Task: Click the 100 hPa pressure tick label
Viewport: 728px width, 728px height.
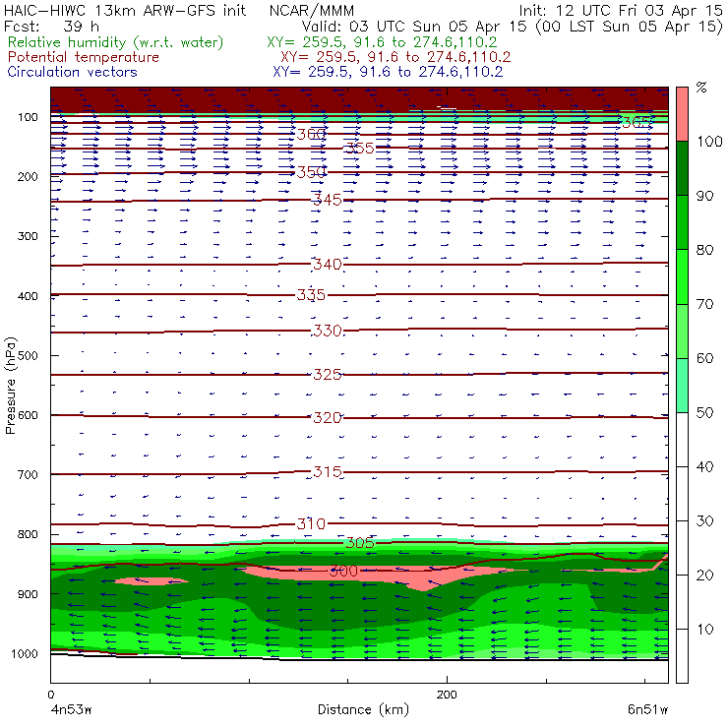Action: tap(28, 117)
